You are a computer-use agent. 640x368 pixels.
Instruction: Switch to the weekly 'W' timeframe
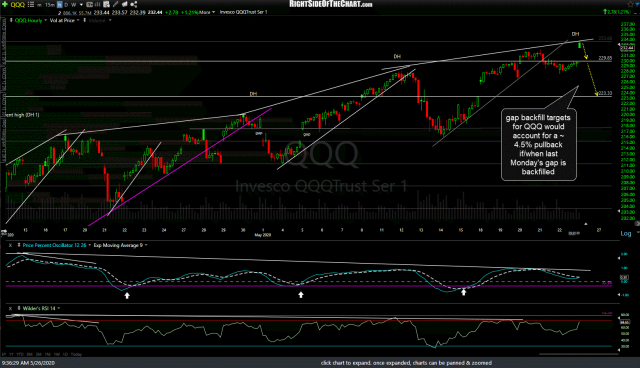click(x=73, y=5)
